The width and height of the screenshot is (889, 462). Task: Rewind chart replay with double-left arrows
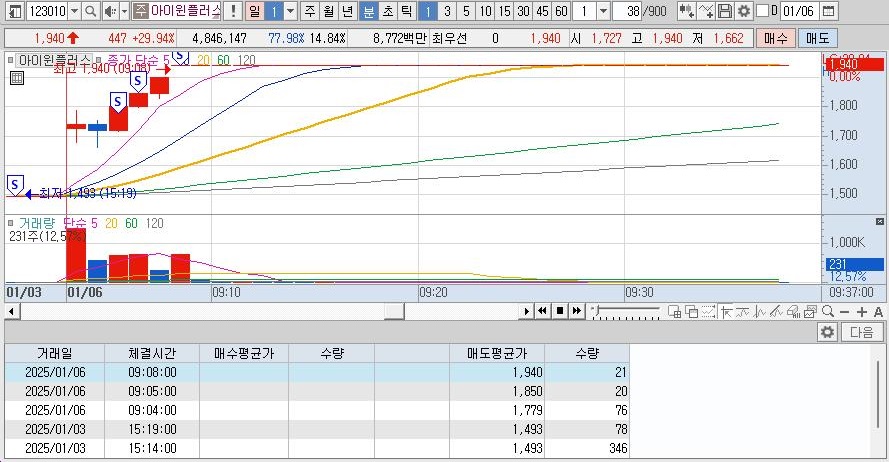543,311
